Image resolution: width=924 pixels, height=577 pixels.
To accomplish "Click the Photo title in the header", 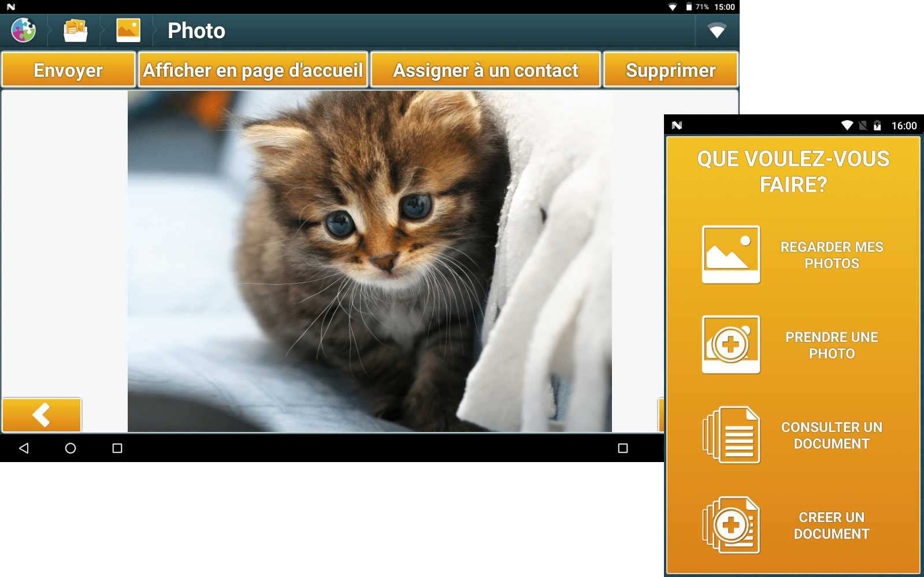I will click(196, 31).
